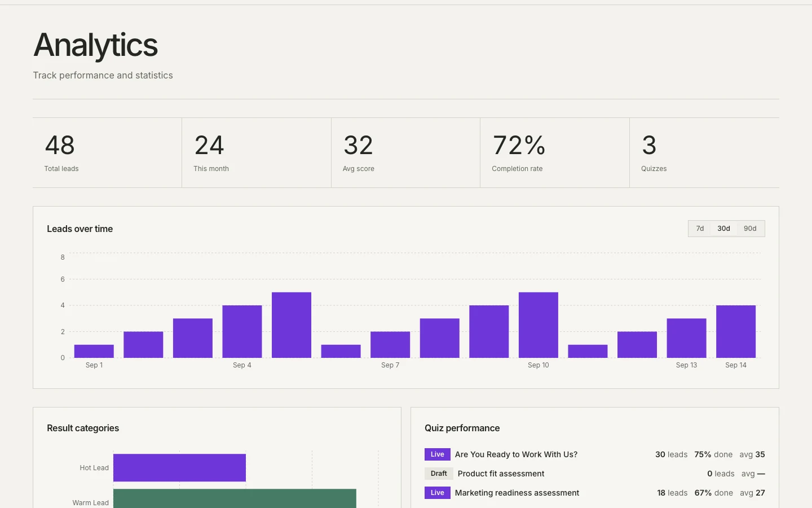Click the "3" Quizzes value
The height and width of the screenshot is (508, 812).
coord(649,145)
